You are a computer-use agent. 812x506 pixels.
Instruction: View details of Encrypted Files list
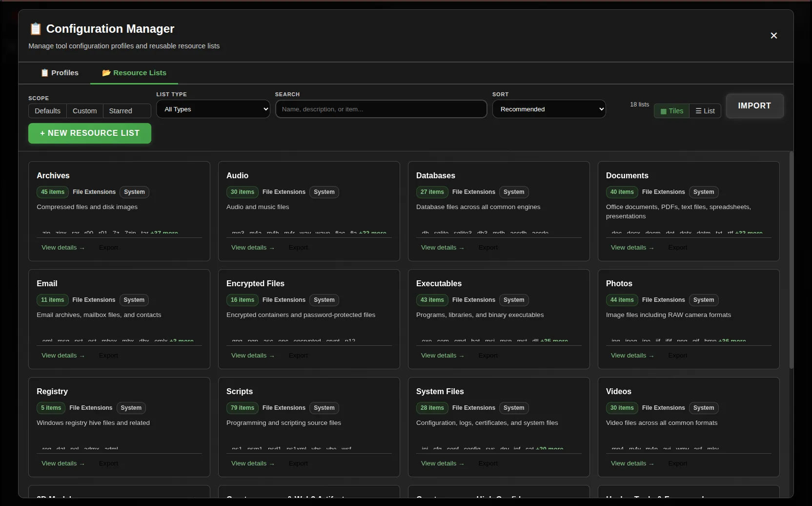pos(253,356)
